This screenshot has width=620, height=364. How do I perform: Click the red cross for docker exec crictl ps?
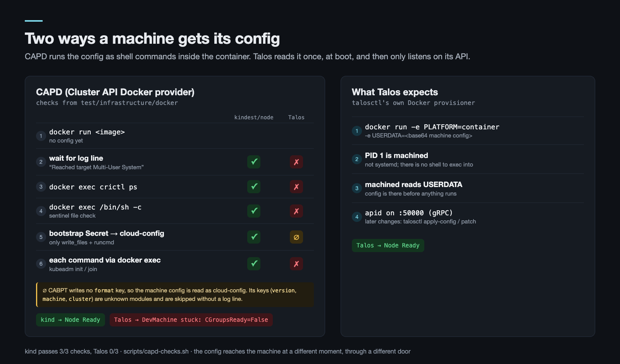tap(296, 187)
